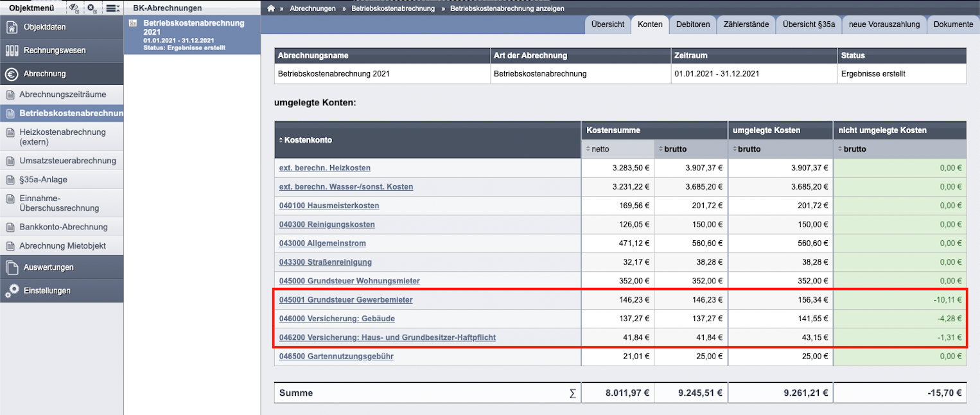Screen dimensions: 980x415
Task: Toggle the crossed-eye visibility icon in Objektmenü header
Action: [x=74, y=8]
